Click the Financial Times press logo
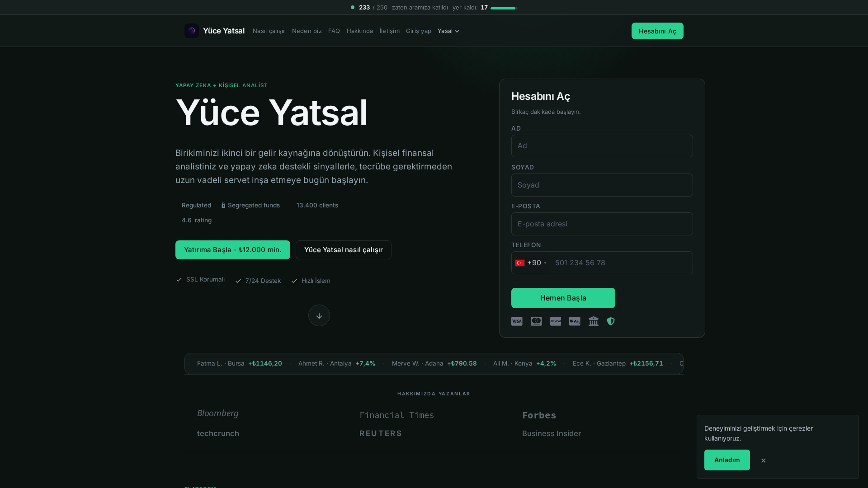The image size is (868, 488). click(x=397, y=415)
